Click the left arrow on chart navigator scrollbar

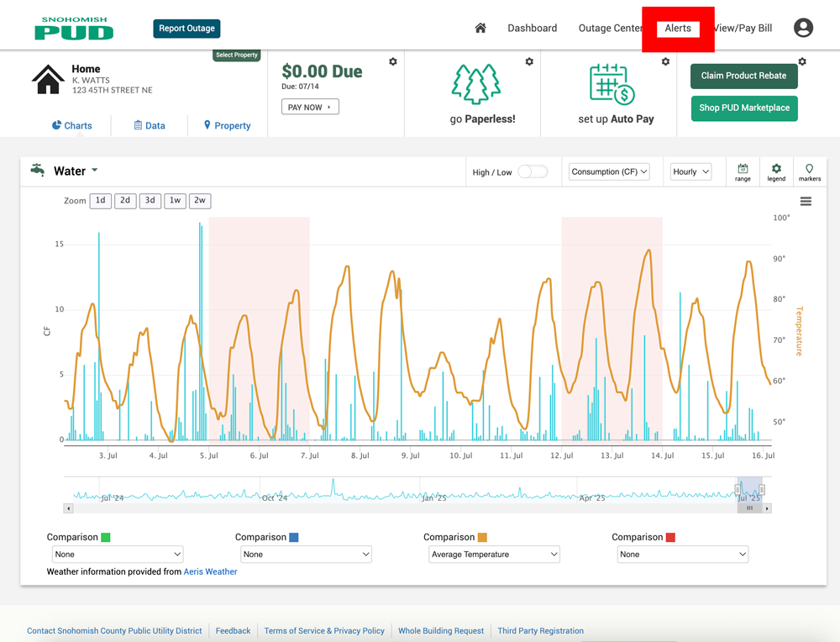(68, 508)
